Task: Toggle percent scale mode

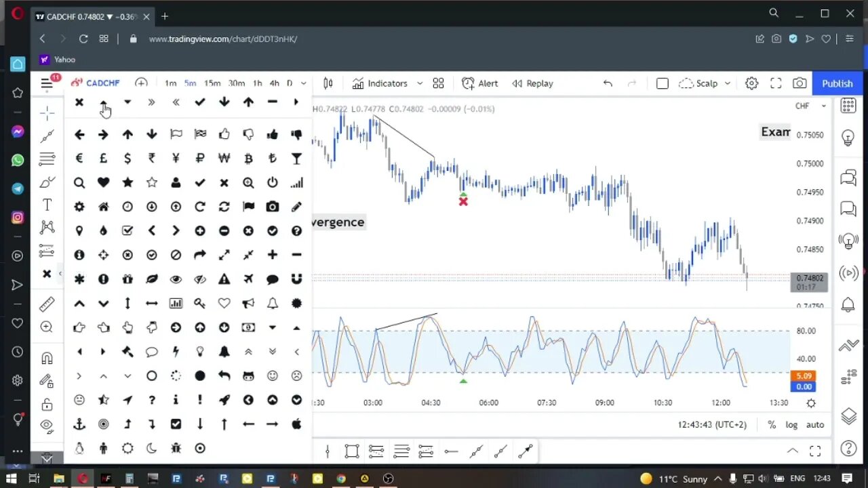Action: tap(772, 424)
